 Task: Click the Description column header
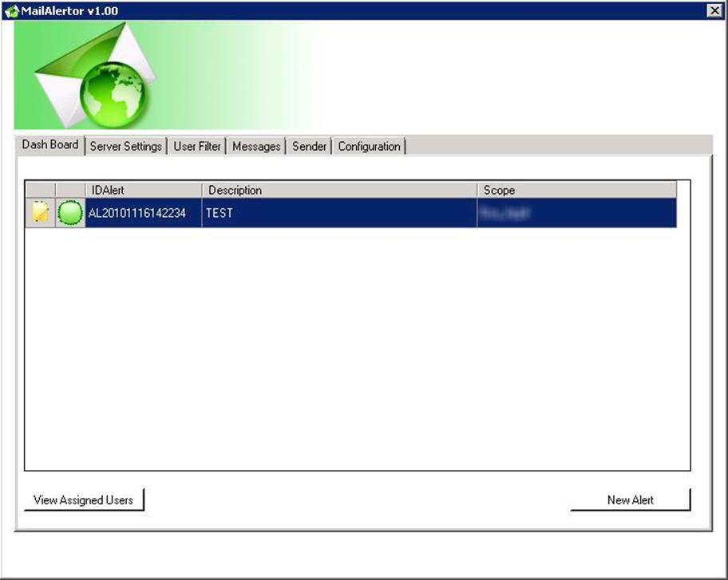click(339, 190)
